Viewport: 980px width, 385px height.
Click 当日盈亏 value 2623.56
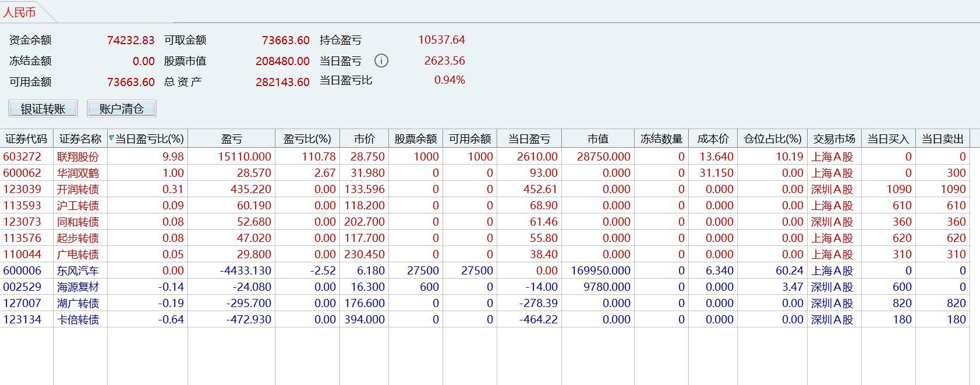(x=445, y=60)
